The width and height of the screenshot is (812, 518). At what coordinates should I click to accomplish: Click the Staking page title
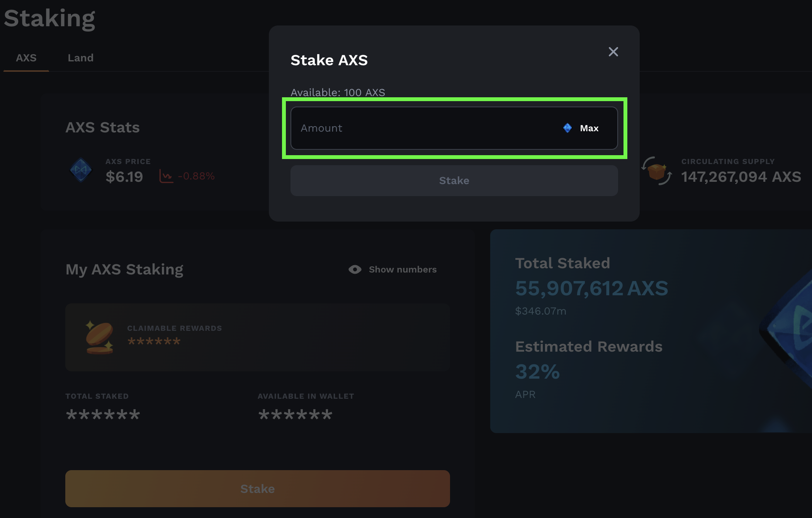[x=49, y=19]
